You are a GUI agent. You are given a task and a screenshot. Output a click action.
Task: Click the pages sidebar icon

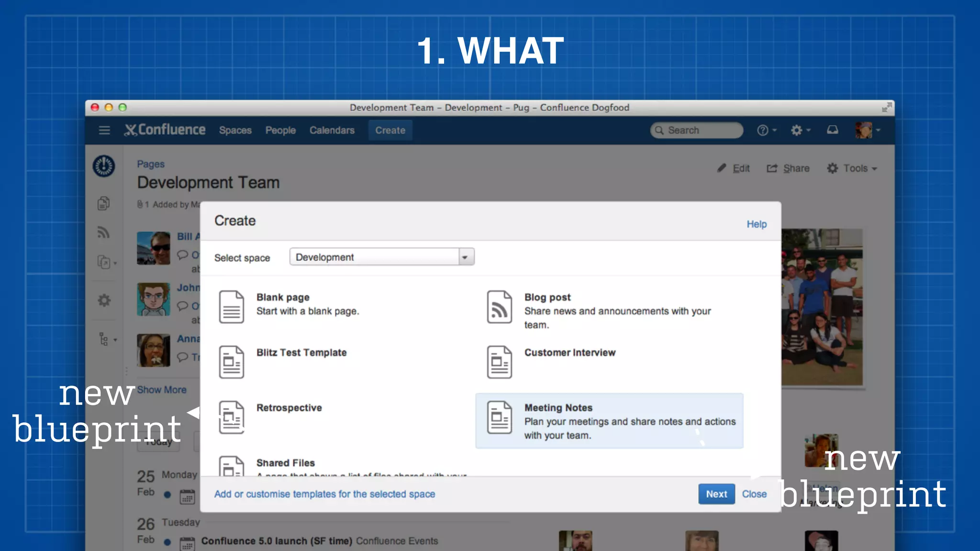pyautogui.click(x=104, y=203)
